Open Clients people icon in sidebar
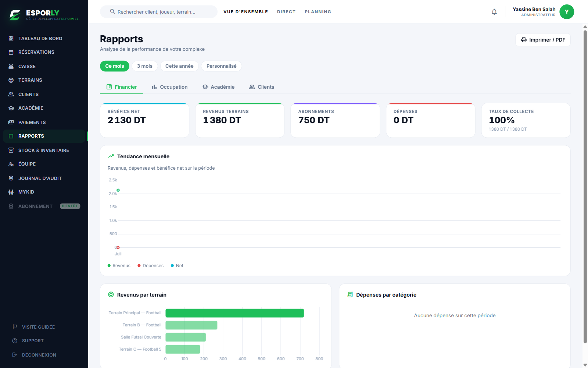 coord(11,94)
